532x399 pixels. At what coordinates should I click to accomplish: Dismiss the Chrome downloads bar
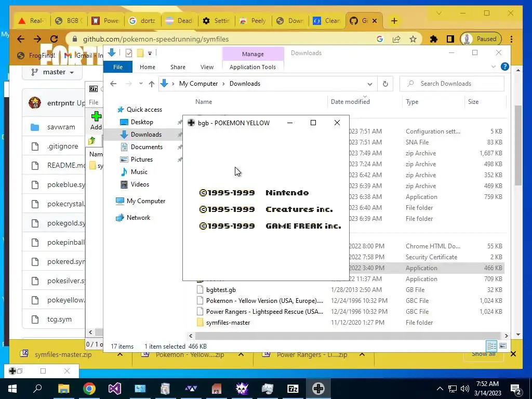513,354
